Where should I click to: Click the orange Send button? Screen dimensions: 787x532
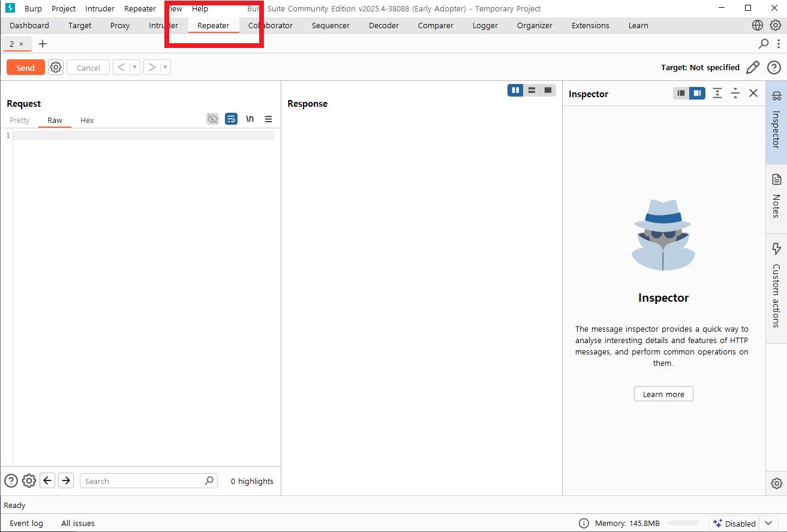[26, 67]
